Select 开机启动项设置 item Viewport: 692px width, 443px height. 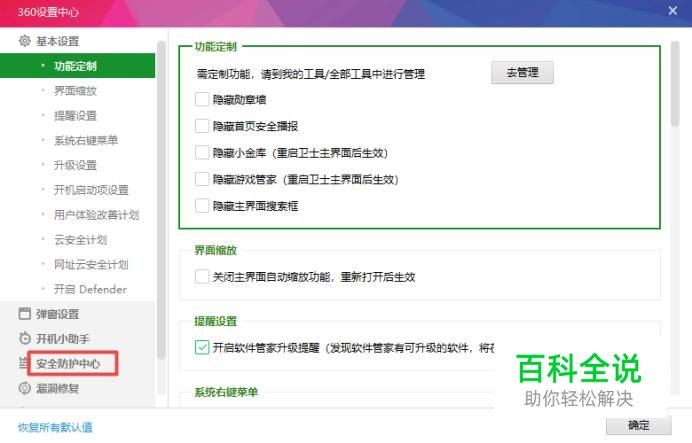coord(91,190)
